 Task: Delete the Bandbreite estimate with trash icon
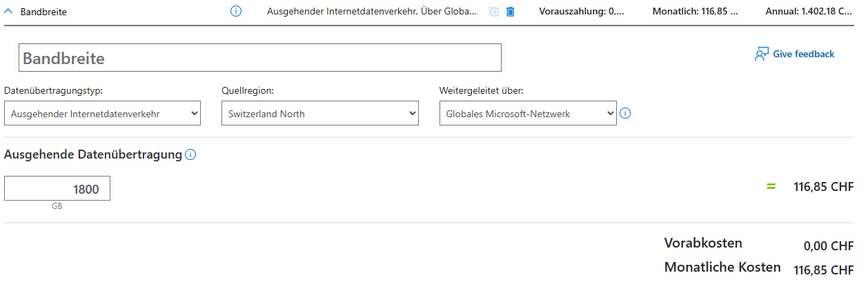(x=511, y=12)
